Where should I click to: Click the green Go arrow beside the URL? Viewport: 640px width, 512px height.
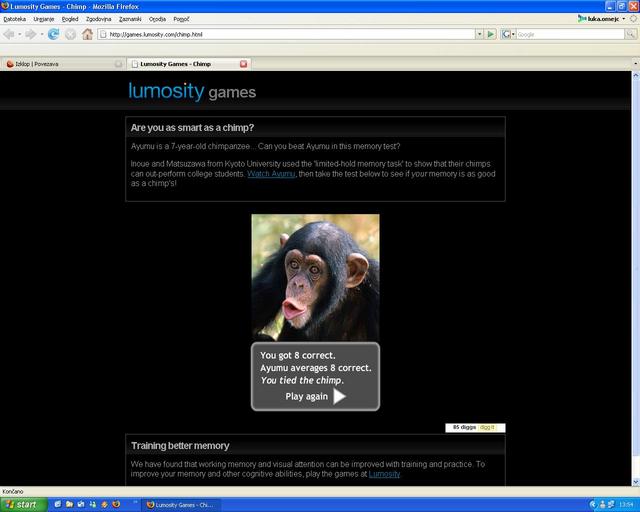(491, 34)
